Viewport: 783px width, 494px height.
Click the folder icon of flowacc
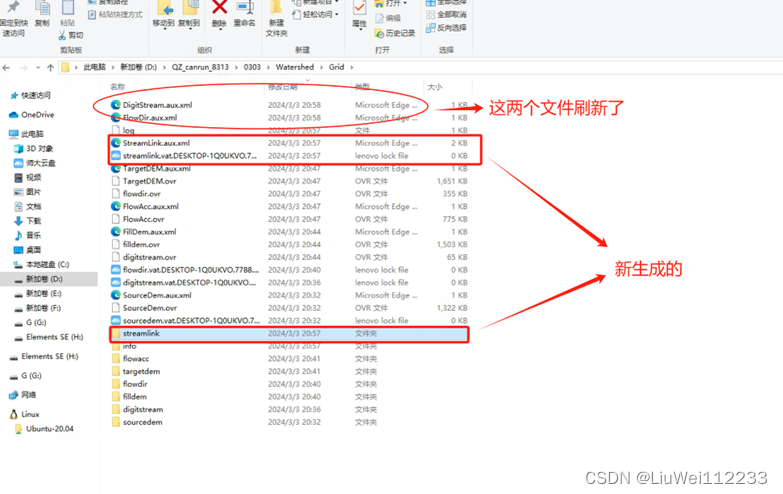tap(115, 359)
